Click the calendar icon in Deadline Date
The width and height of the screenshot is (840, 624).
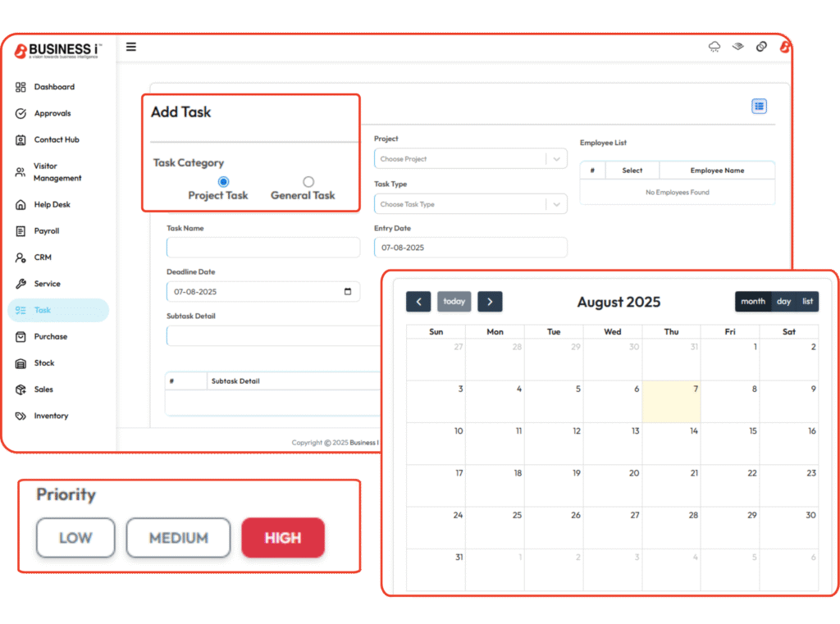348,292
